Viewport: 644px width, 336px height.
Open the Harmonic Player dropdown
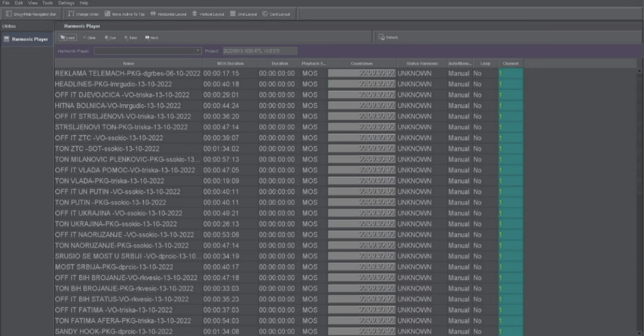tap(147, 51)
